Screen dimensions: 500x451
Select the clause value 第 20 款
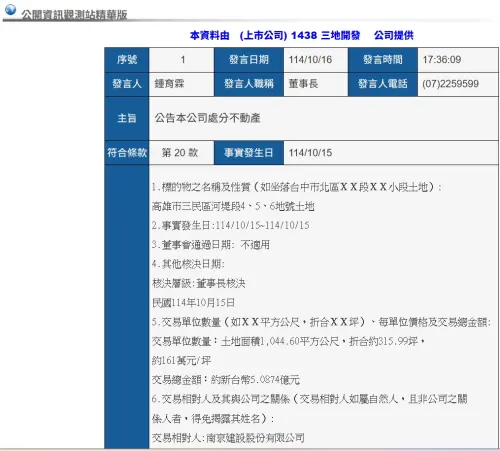[x=180, y=153]
